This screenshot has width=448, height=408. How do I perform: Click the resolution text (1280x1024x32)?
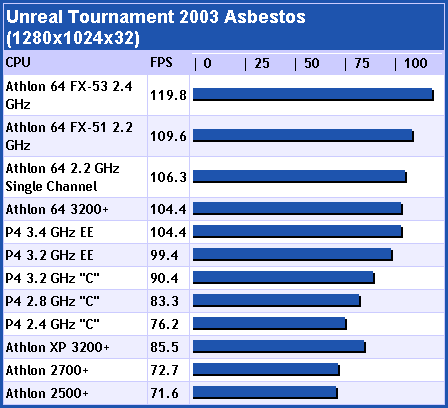(73, 38)
